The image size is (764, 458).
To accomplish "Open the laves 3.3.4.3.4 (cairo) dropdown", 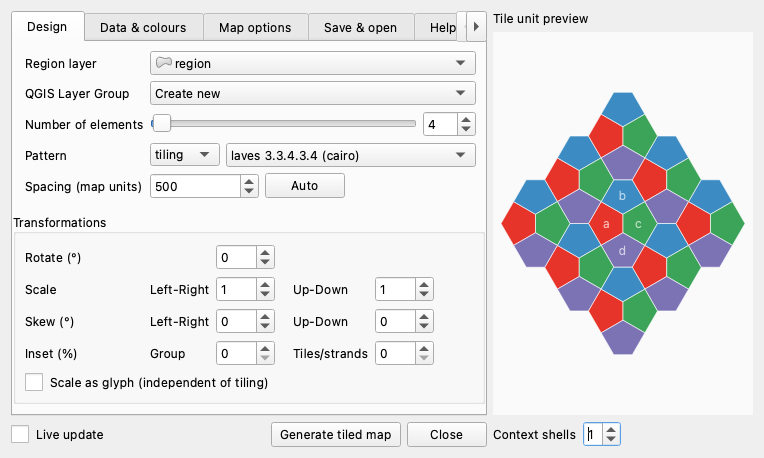I will coord(351,155).
